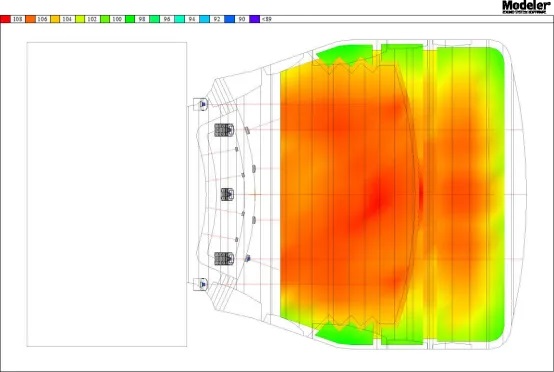Select the lower speaker array cluster
The height and width of the screenshot is (372, 554).
coord(224,259)
